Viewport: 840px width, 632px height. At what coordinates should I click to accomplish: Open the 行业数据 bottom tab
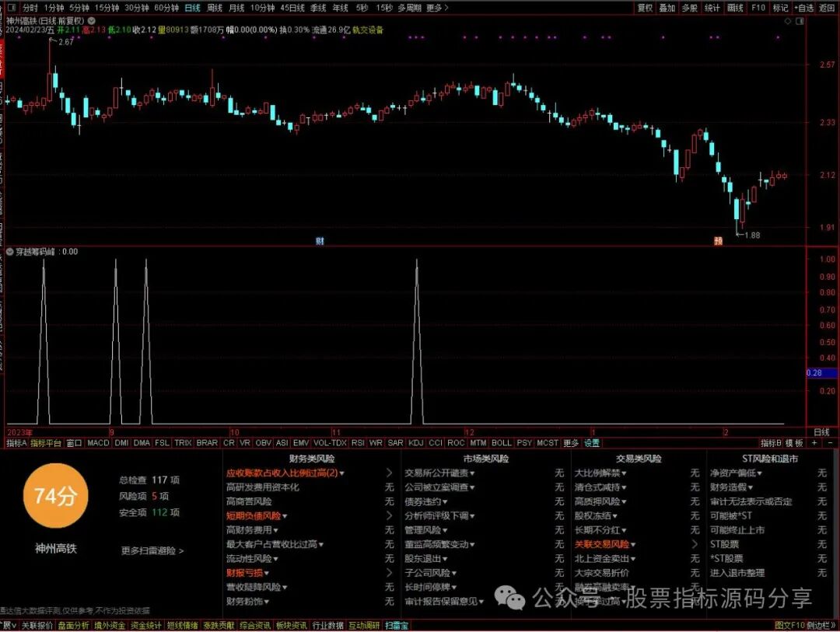328,626
